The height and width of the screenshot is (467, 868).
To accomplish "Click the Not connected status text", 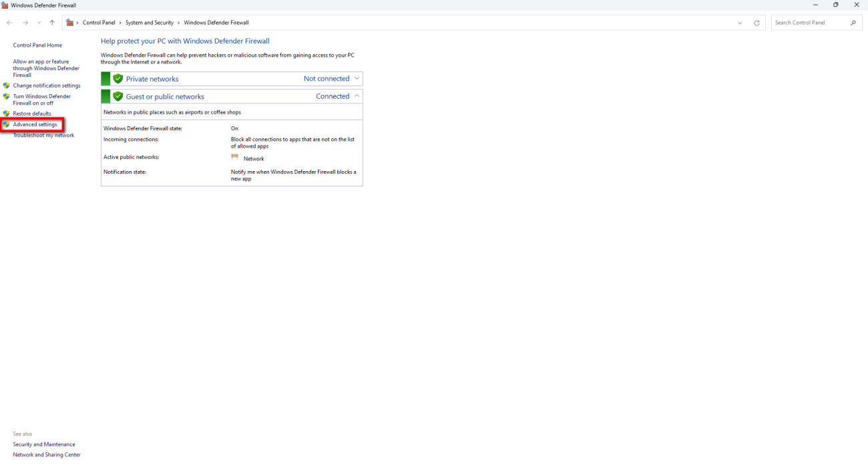I will point(327,79).
